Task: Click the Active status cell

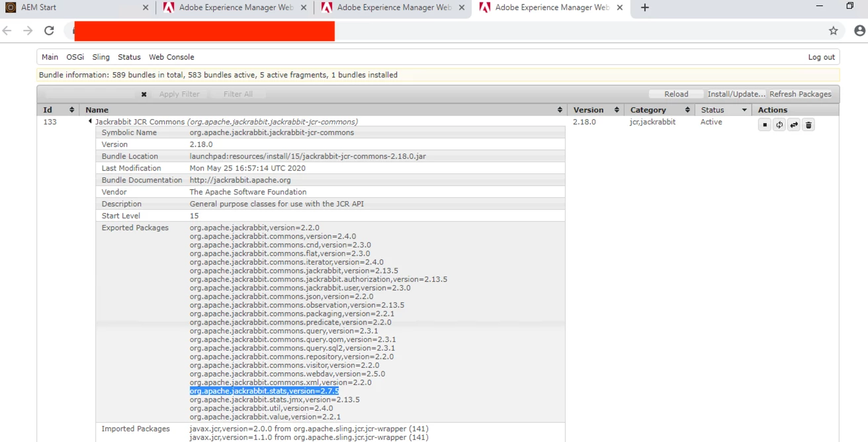Action: pos(711,122)
